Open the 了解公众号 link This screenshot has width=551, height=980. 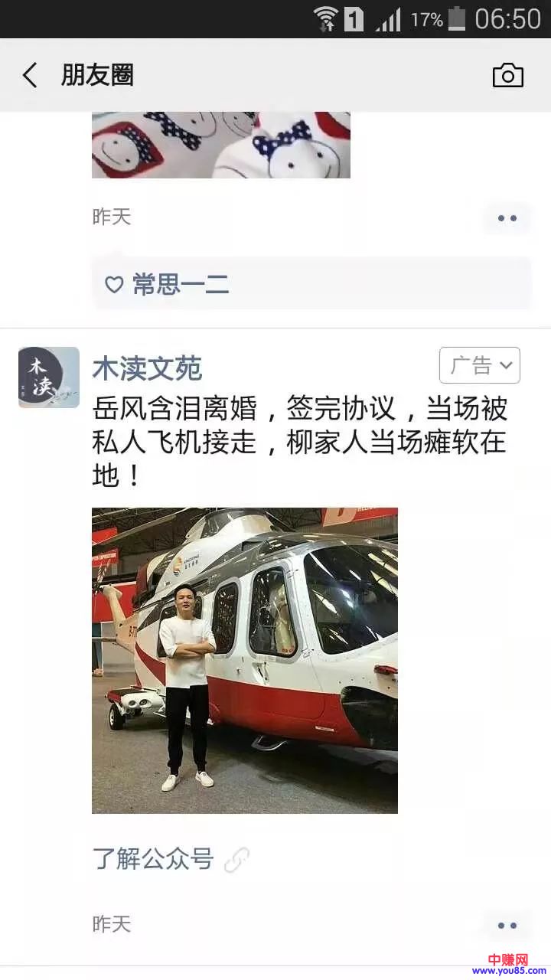click(x=153, y=859)
